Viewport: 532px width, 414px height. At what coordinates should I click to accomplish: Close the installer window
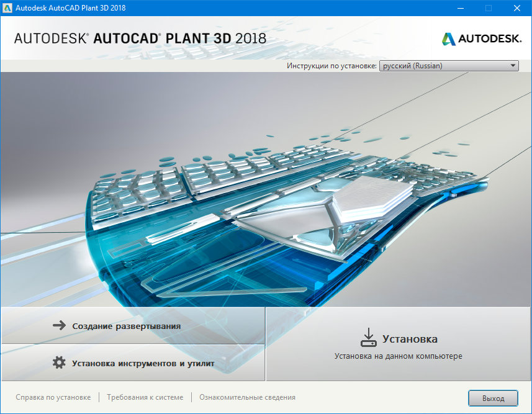[x=516, y=8]
